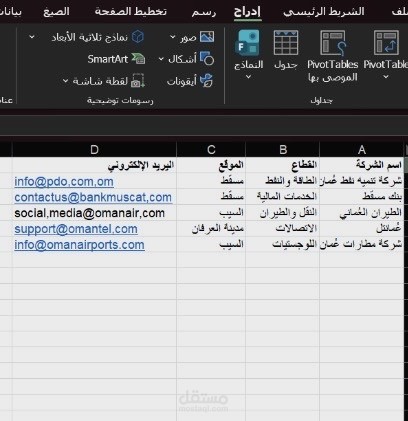
Task: Select the البريد الإلكتروني header cell
Action: [x=94, y=165]
